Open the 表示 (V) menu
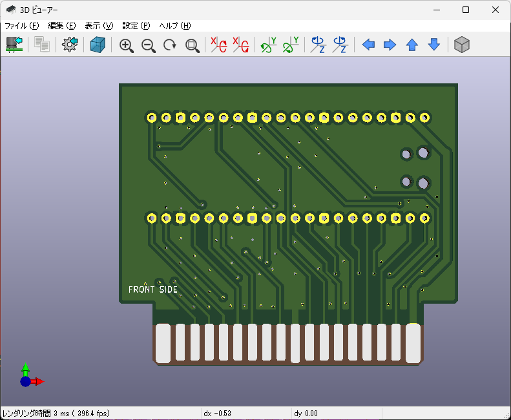Viewport: 511px width, 420px height. coord(99,26)
